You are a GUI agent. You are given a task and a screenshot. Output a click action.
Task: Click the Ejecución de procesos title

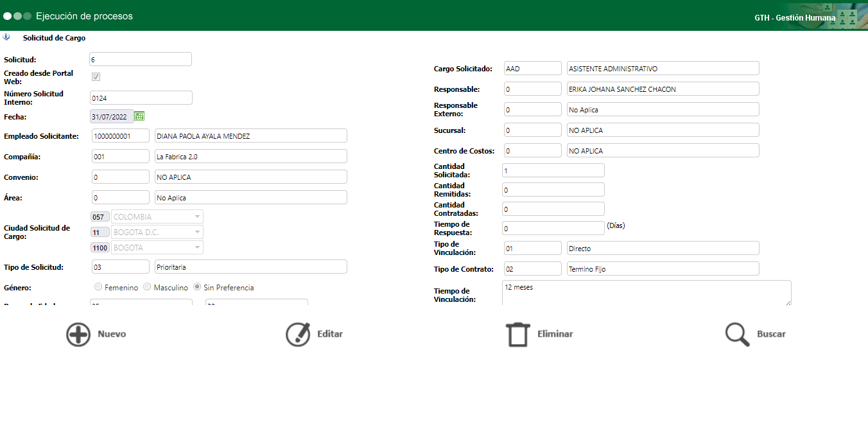pos(84,15)
